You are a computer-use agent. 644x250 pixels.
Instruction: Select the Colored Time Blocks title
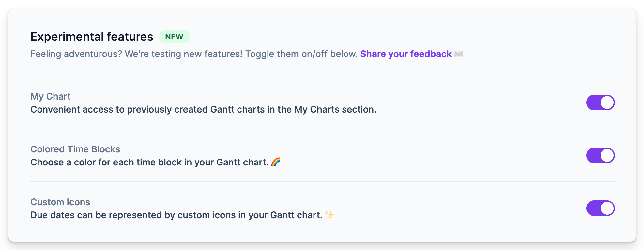tap(75, 149)
